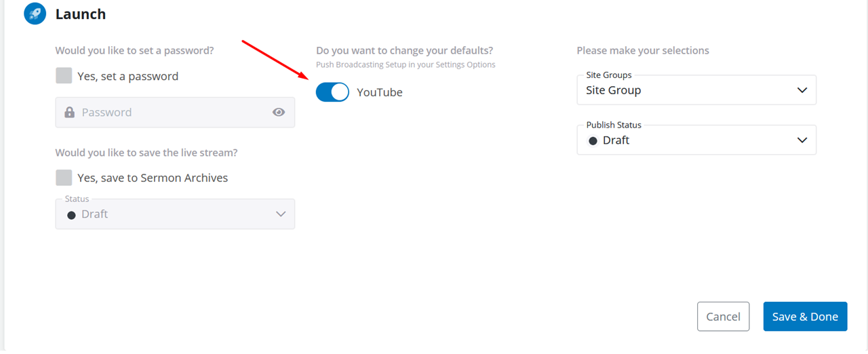Click the chevron on sermon Status field
This screenshot has width=868, height=354.
(281, 214)
